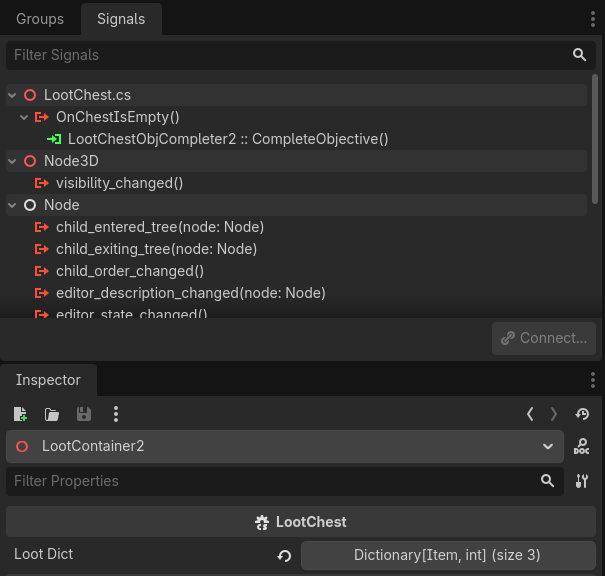
Task: Revert Loot Dict to default value
Action: point(284,555)
